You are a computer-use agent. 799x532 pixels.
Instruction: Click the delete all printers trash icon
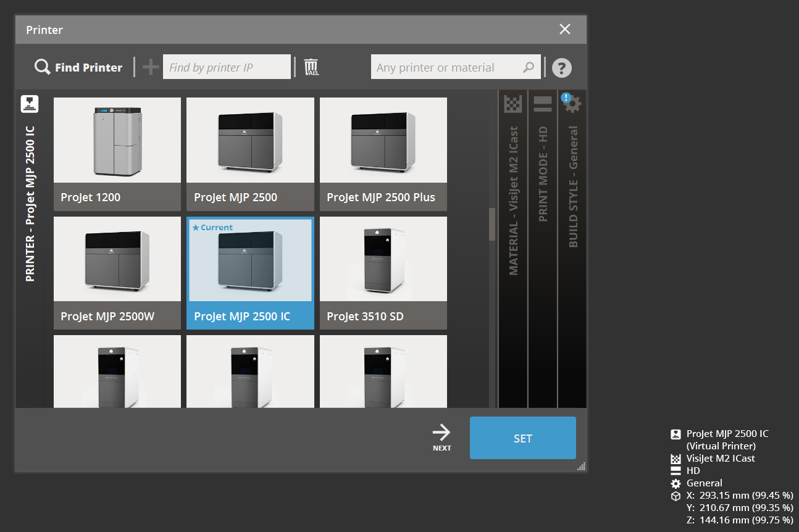pyautogui.click(x=311, y=66)
